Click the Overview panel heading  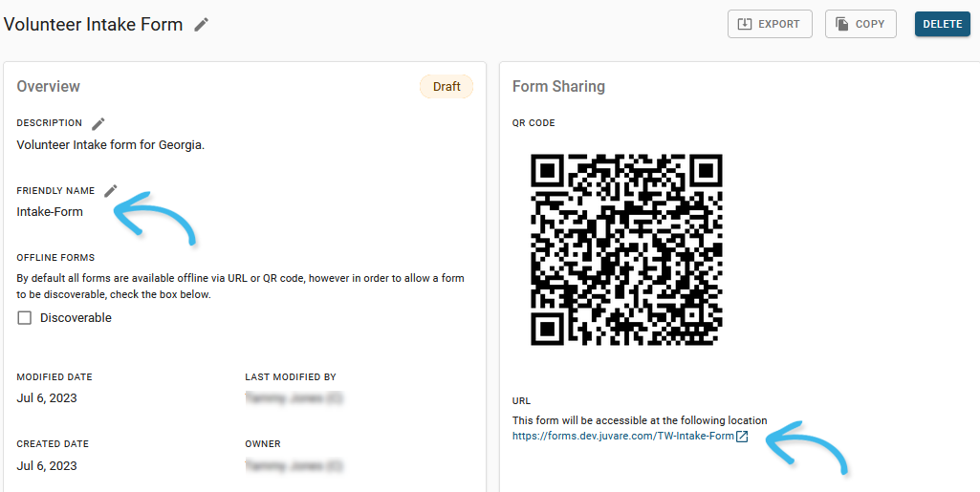[49, 86]
